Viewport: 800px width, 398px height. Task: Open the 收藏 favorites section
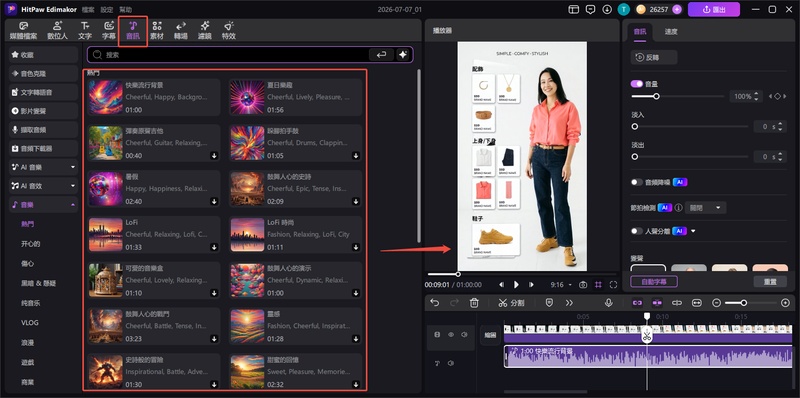43,55
